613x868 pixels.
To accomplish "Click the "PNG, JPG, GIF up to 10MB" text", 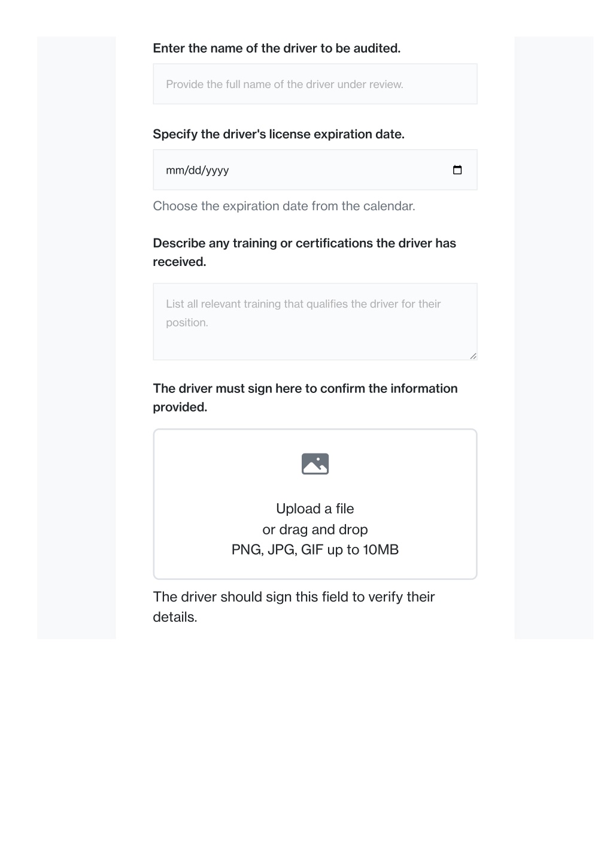I will pos(315,549).
